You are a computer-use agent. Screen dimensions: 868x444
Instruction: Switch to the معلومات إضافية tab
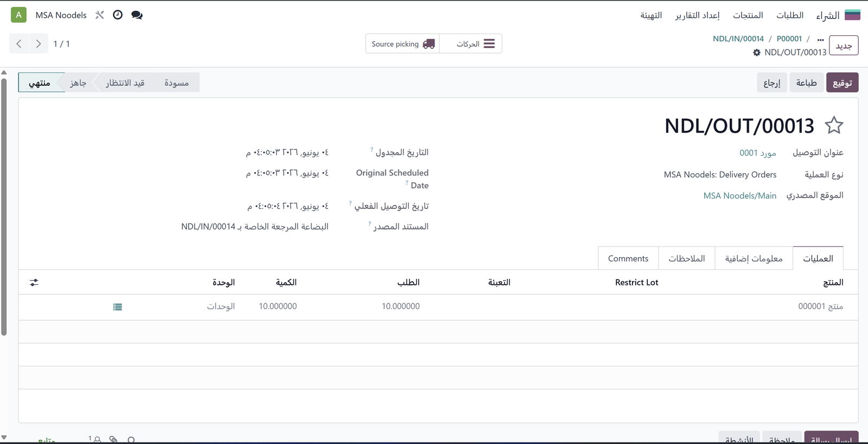(x=754, y=258)
